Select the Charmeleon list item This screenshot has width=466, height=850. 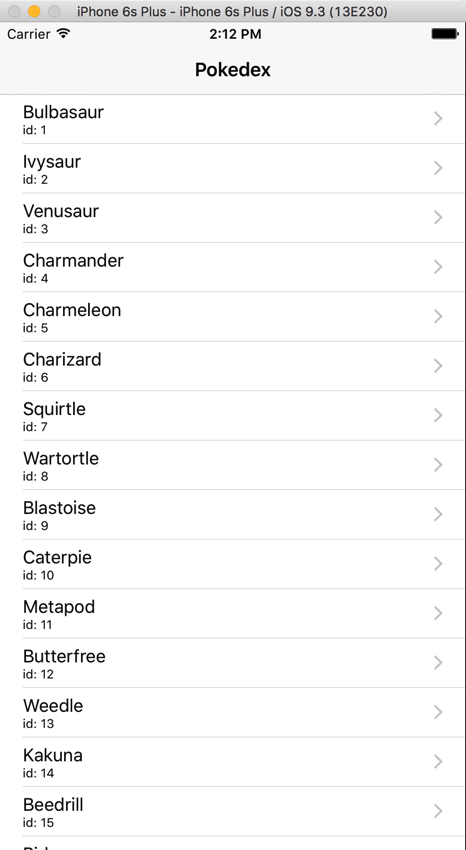pyautogui.click(x=233, y=317)
